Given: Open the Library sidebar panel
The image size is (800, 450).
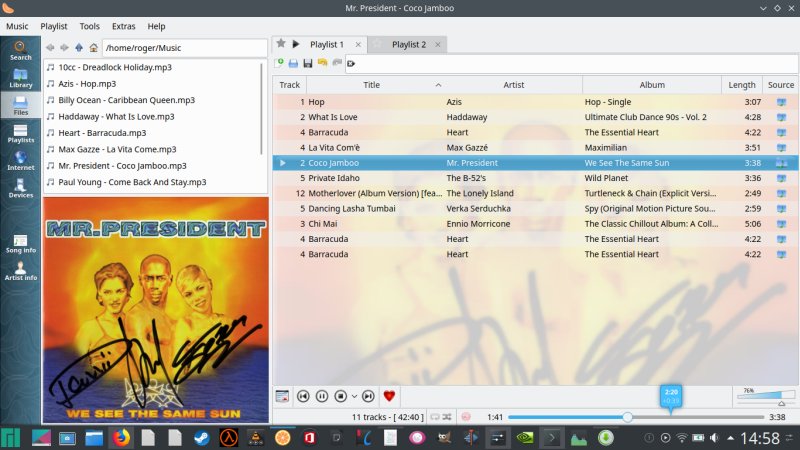Looking at the screenshot, I should pyautogui.click(x=20, y=77).
